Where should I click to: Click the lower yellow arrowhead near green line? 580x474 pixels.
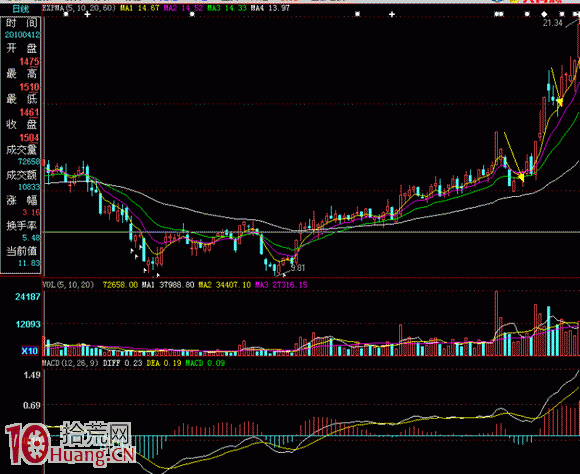(521, 178)
